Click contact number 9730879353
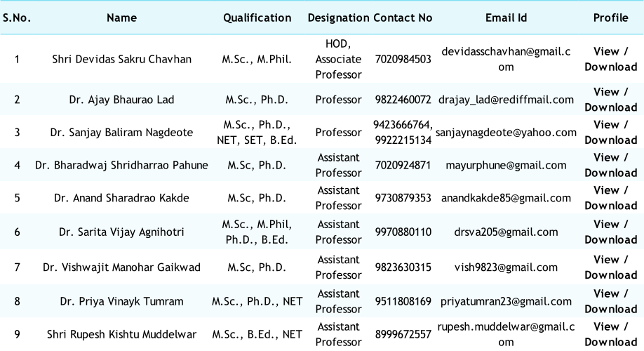644x351 pixels. pyautogui.click(x=403, y=198)
